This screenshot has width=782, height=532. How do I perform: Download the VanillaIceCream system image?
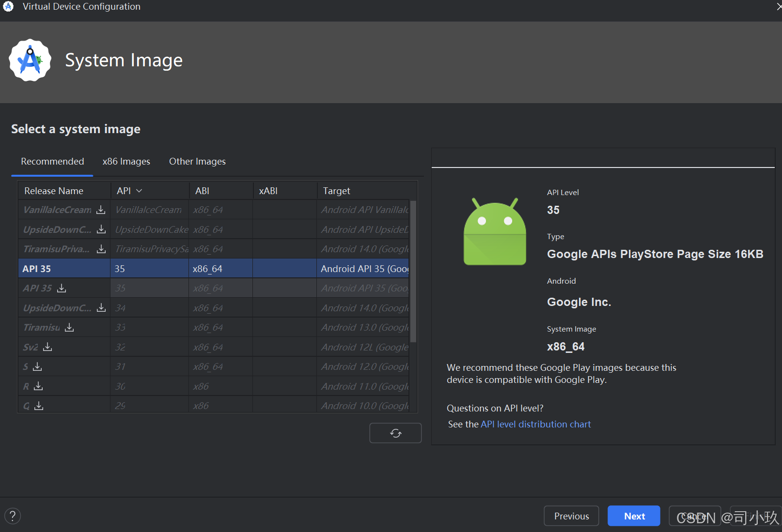(100, 210)
